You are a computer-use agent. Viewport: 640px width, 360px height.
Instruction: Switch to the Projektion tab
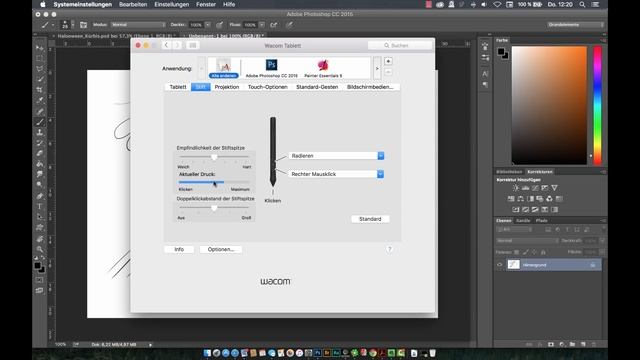227,87
